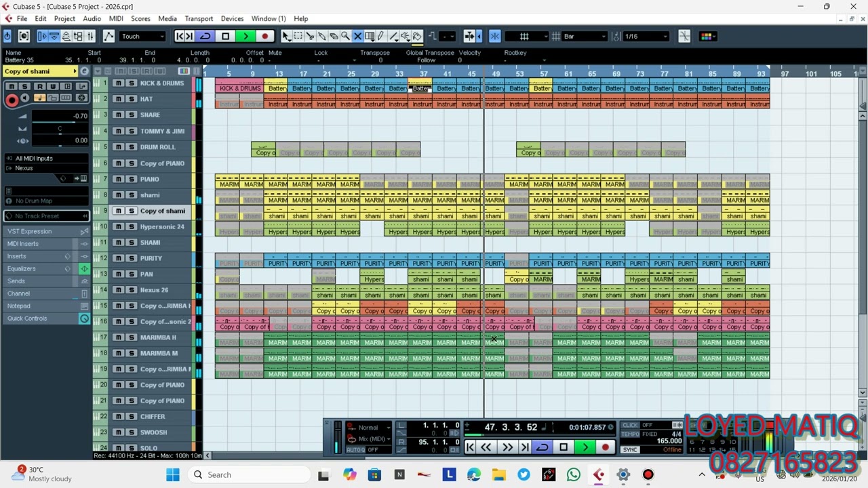Select the Line tool
The height and width of the screenshot is (488, 868).
tap(393, 36)
